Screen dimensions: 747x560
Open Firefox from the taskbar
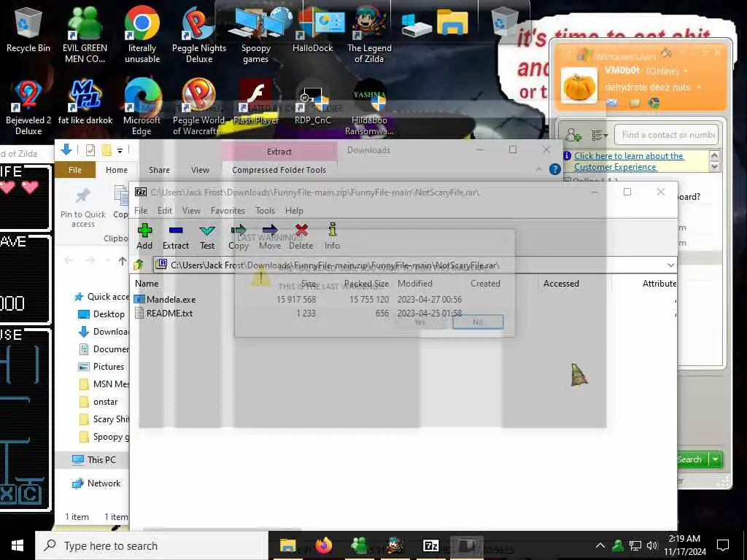coord(323,545)
